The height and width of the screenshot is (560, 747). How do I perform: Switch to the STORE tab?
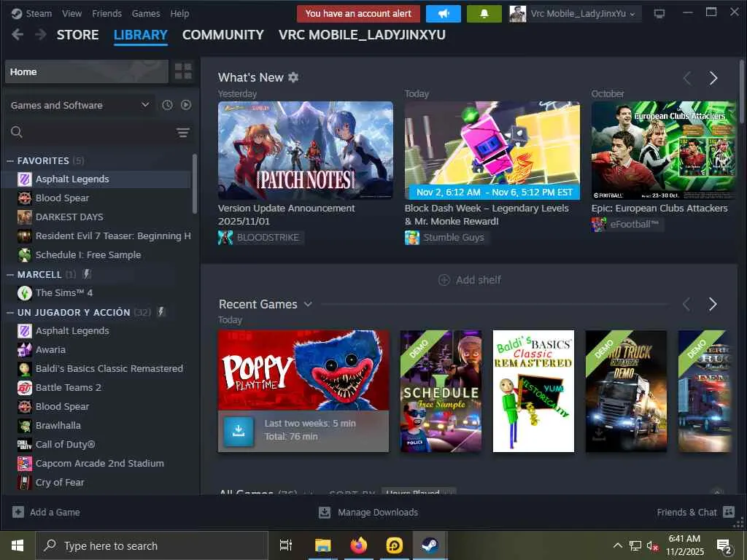pyautogui.click(x=77, y=35)
